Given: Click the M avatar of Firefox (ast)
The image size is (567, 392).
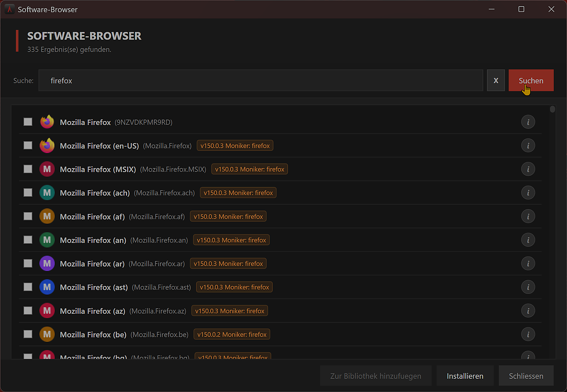Looking at the screenshot, I should tap(47, 287).
